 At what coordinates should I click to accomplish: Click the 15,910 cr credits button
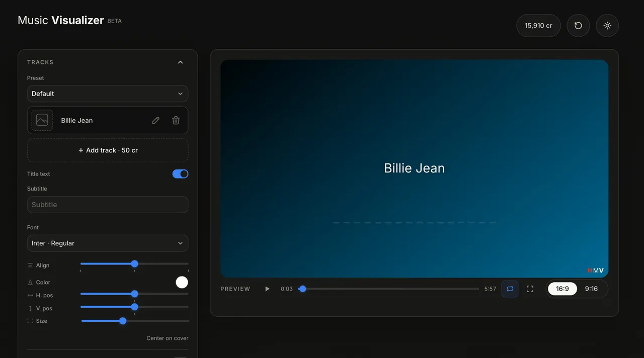538,26
